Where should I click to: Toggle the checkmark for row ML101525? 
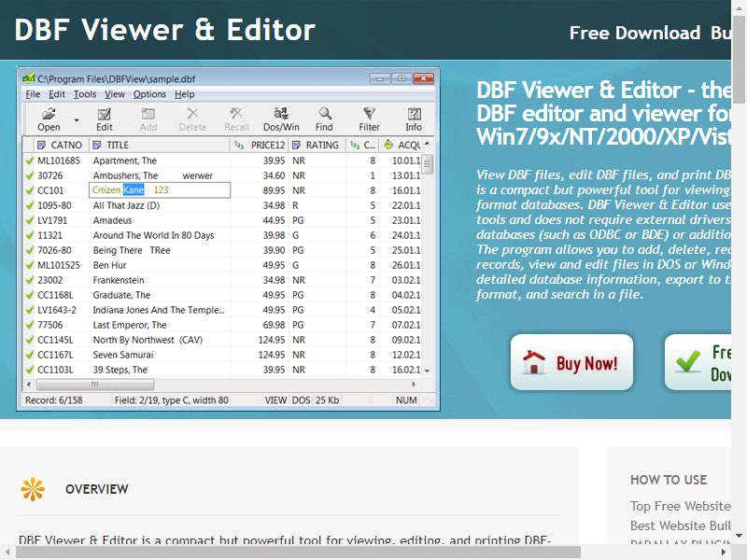click(x=30, y=265)
